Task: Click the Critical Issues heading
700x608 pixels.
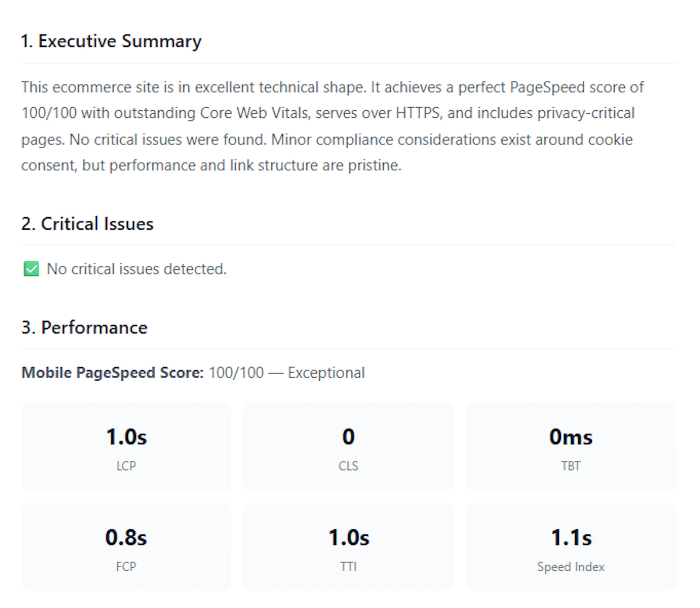Action: [87, 224]
